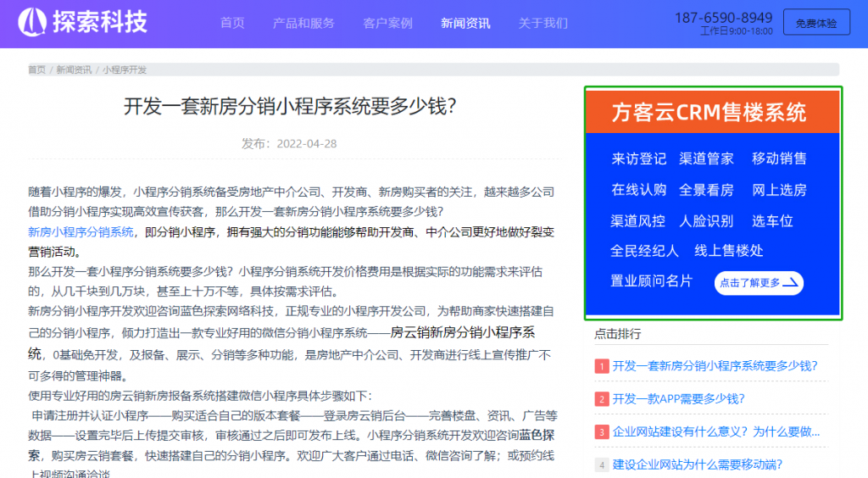
Task: Click 渠道风控 in the CRM banner
Action: pos(637,221)
